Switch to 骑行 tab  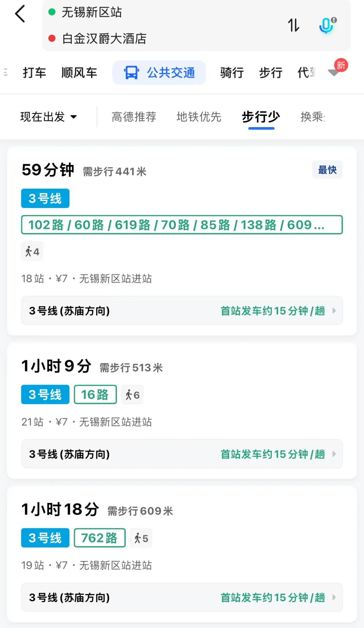point(232,72)
